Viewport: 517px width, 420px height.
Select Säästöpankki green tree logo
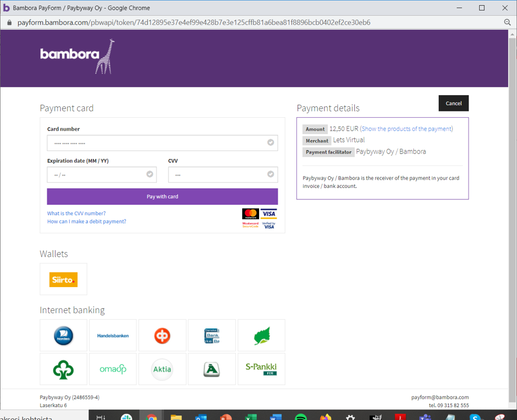[x=63, y=369]
